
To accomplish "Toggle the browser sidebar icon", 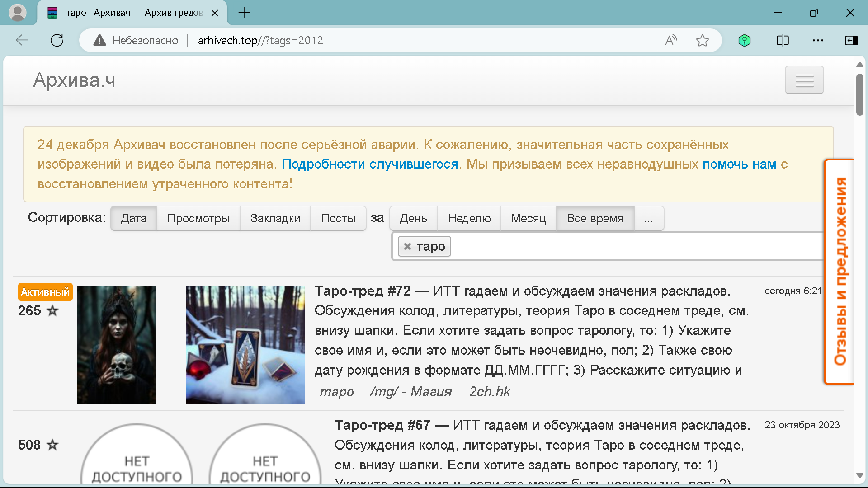I will [851, 40].
